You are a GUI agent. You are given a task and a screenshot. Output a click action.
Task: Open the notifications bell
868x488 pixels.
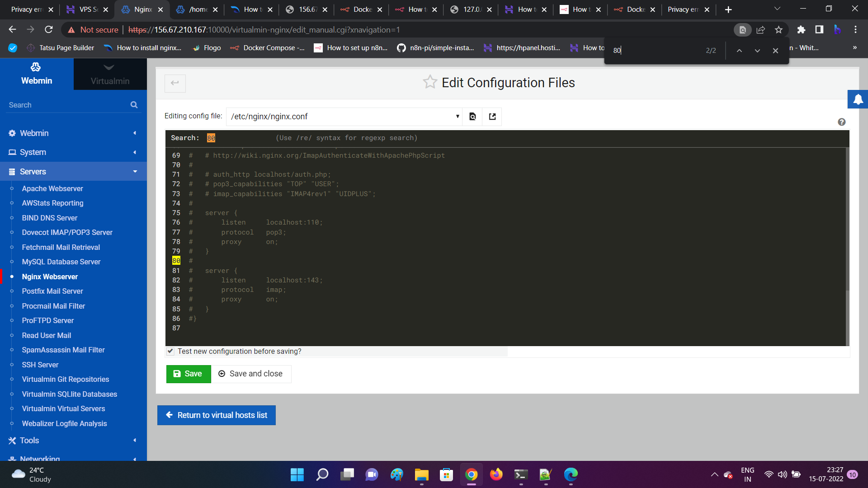858,99
